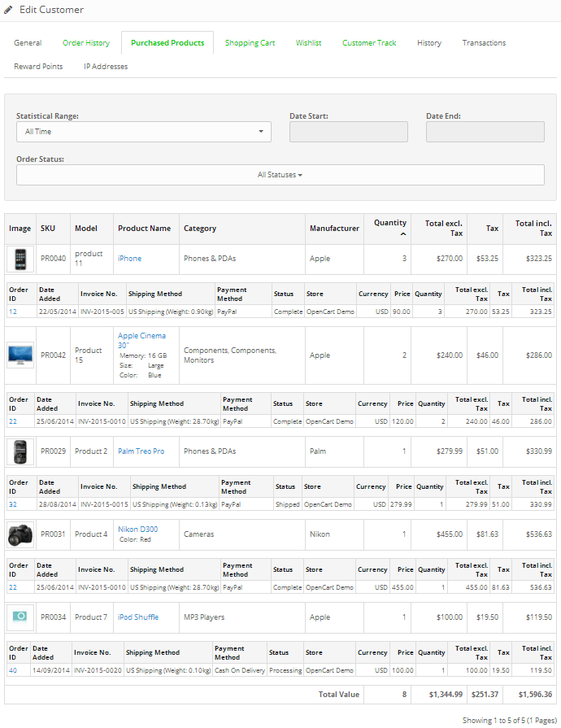This screenshot has width=561, height=728.
Task: Select SKU cell PR0034
Action: click(x=54, y=617)
